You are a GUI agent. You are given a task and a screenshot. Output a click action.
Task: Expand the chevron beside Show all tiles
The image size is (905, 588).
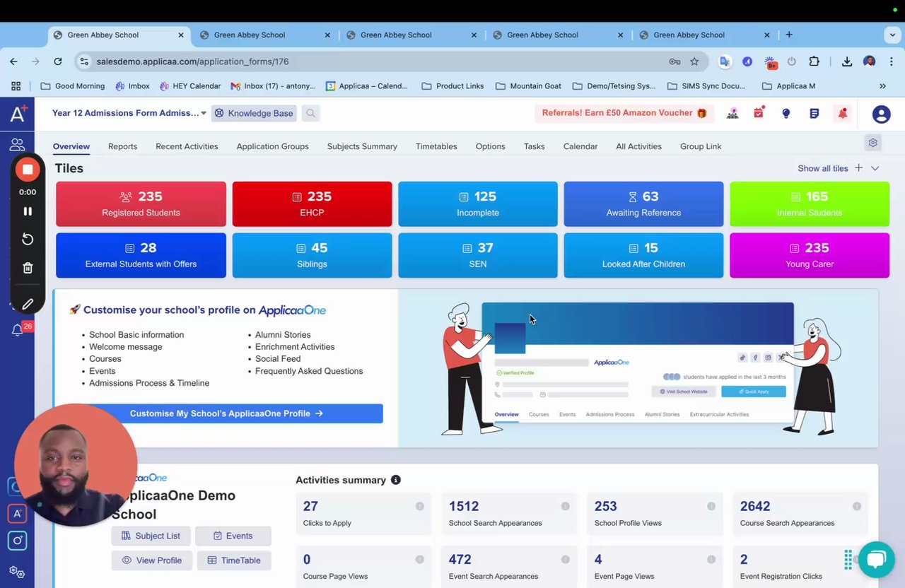tap(875, 168)
